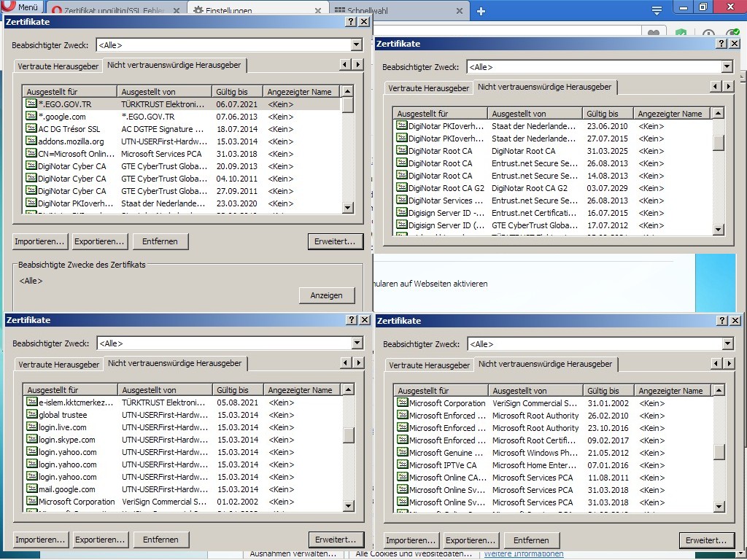747x560 pixels.
Task: Click the tab-scroll left arrow in upper-right Zertifikate dialog
Action: tap(716, 86)
